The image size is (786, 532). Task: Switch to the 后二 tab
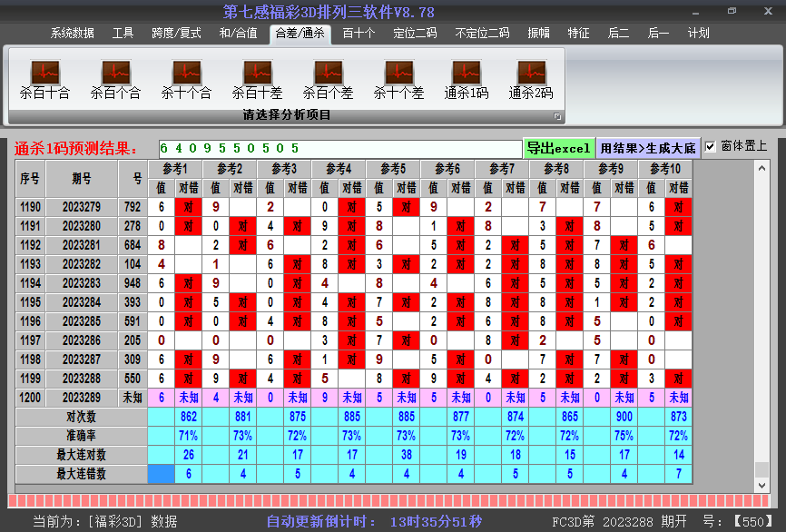[x=618, y=33]
